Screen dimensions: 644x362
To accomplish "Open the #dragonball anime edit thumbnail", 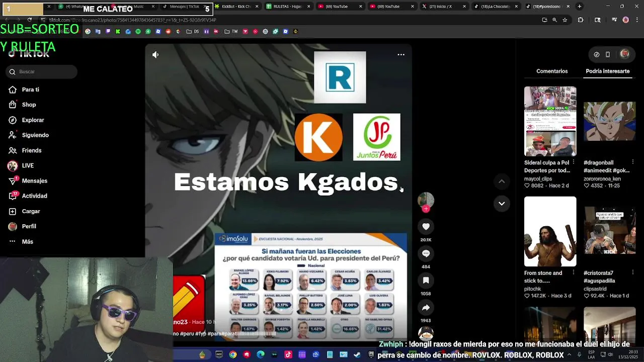I will pyautogui.click(x=609, y=121).
